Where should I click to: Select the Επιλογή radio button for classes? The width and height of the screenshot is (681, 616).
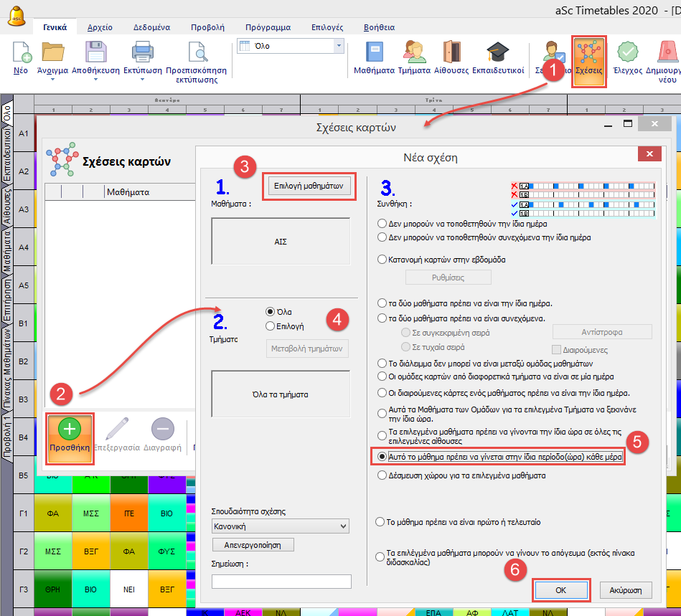click(270, 326)
